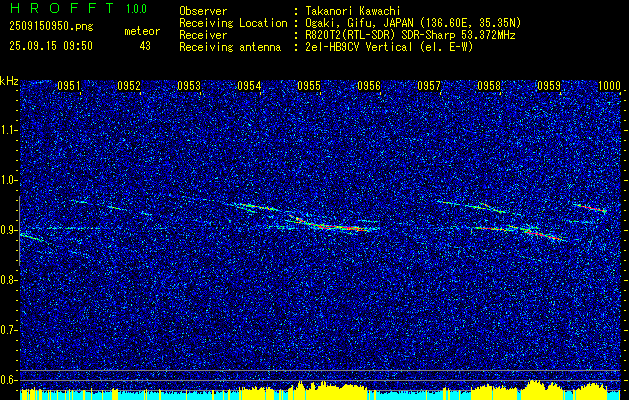Click the Receiving Location field label
Viewport: 629px width, 400px height.
point(233,23)
